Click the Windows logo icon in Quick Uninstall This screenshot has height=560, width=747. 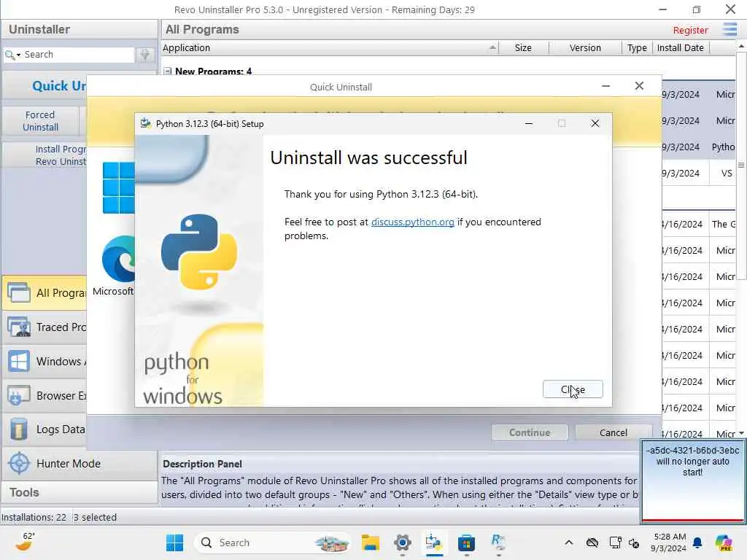119,187
